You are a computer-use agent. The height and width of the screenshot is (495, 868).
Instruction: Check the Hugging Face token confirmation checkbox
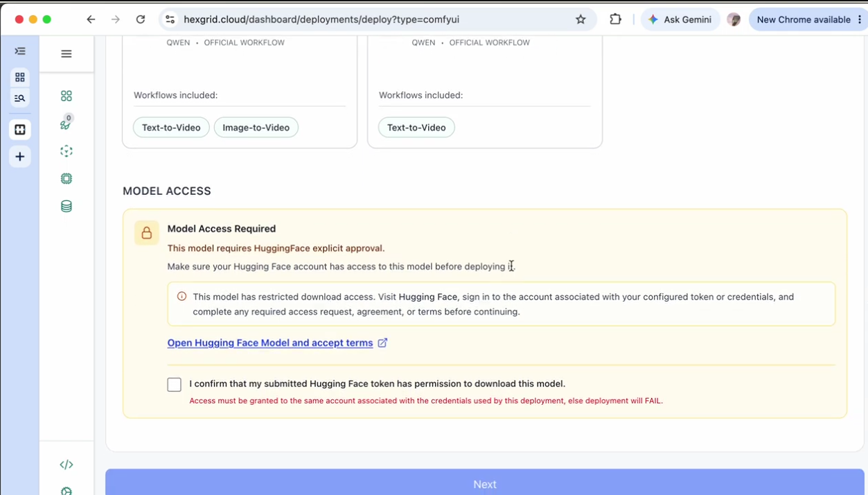(x=175, y=384)
